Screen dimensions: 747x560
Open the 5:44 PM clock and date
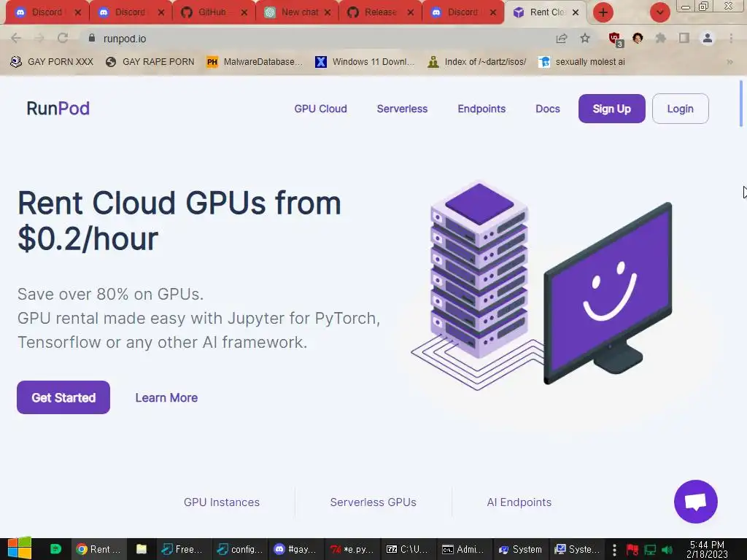point(708,549)
